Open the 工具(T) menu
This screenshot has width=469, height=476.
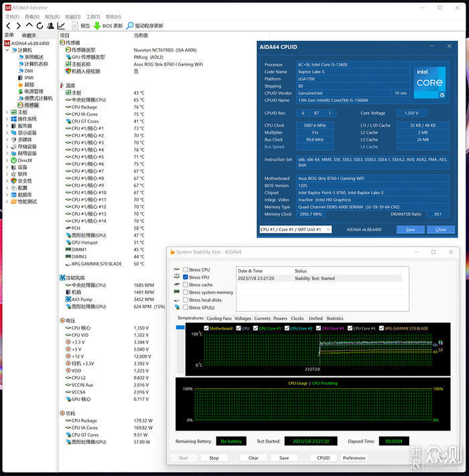[93, 17]
